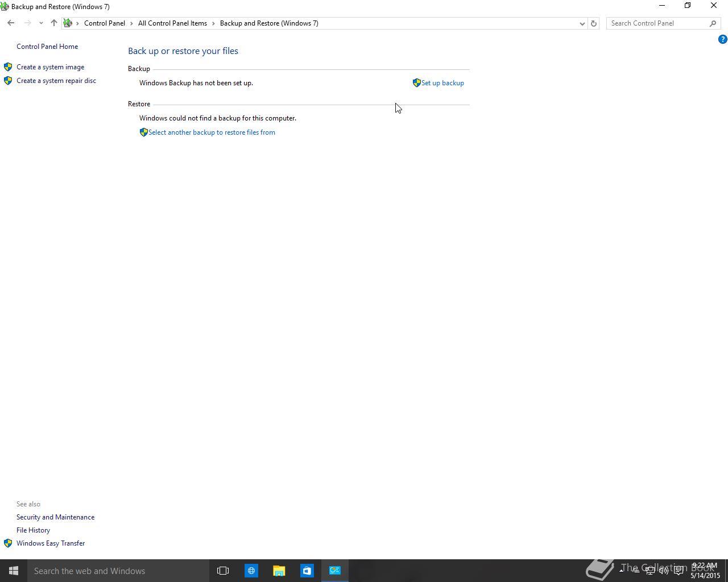Show hidden system tray icons

621,571
